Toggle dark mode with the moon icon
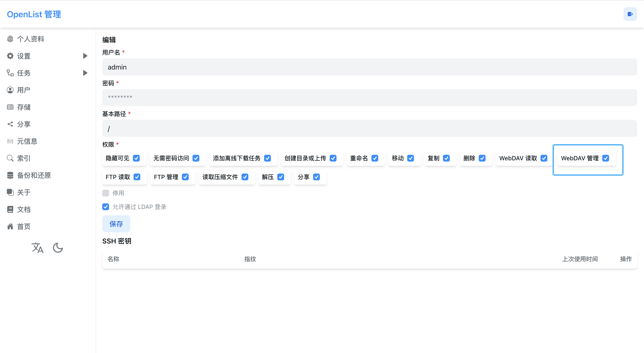 58,248
